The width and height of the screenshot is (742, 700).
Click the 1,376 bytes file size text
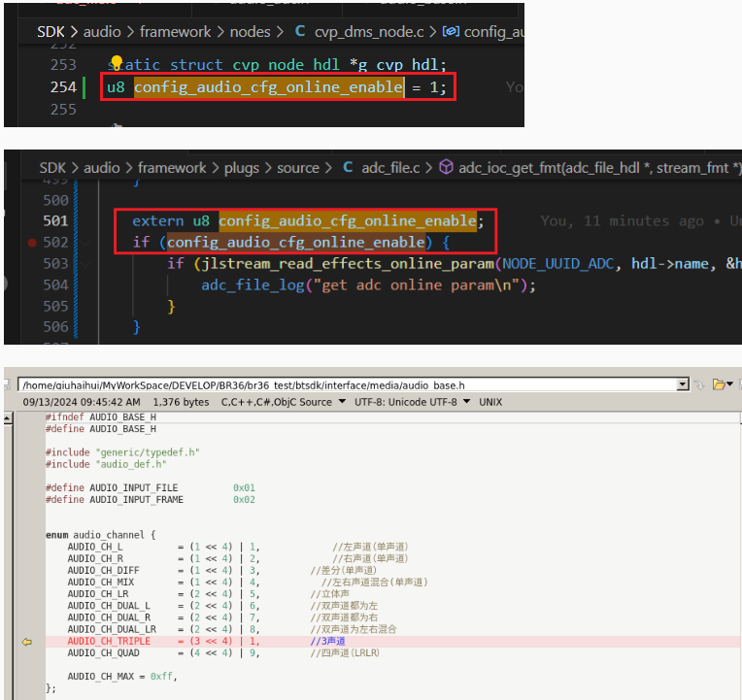pos(181,402)
